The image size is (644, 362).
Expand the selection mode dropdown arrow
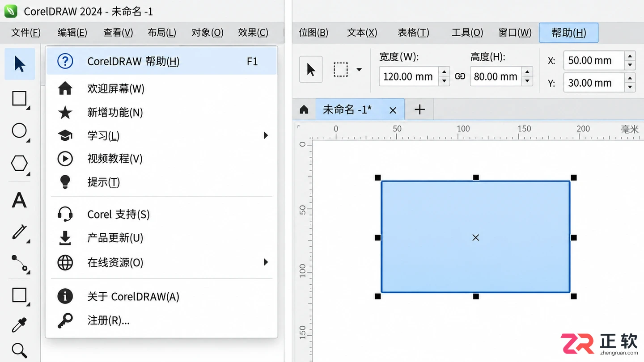pos(359,70)
